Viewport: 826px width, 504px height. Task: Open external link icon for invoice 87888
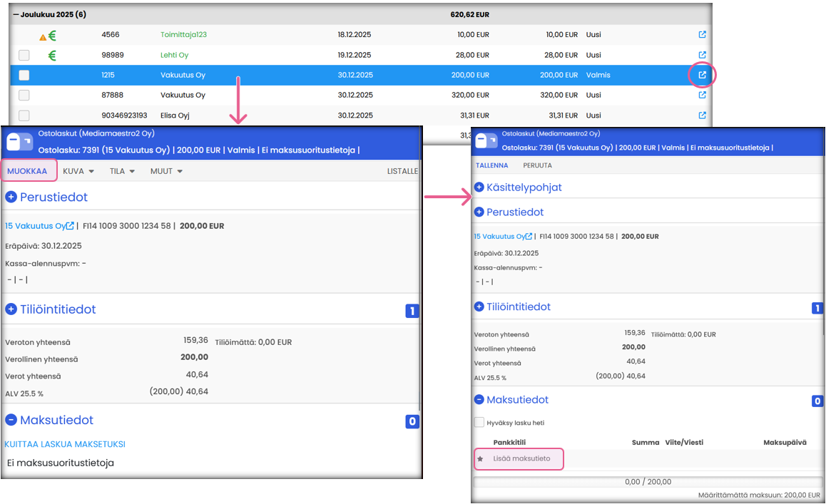click(702, 95)
